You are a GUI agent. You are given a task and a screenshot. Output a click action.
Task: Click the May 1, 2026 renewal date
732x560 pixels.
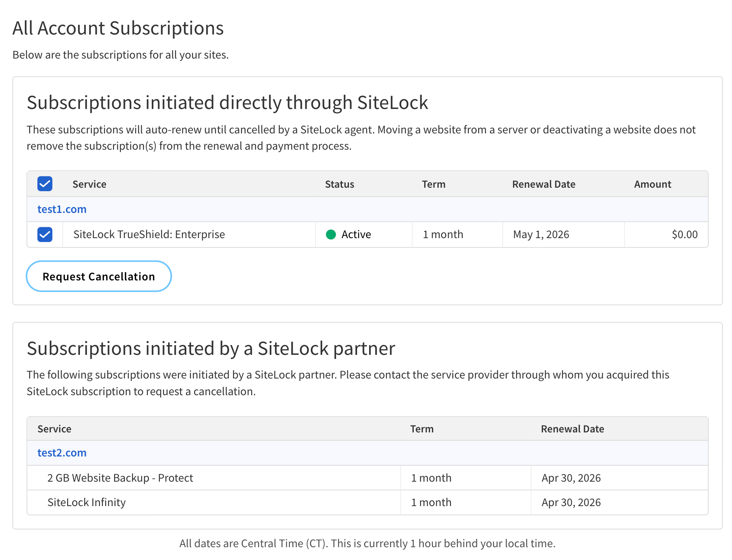541,234
